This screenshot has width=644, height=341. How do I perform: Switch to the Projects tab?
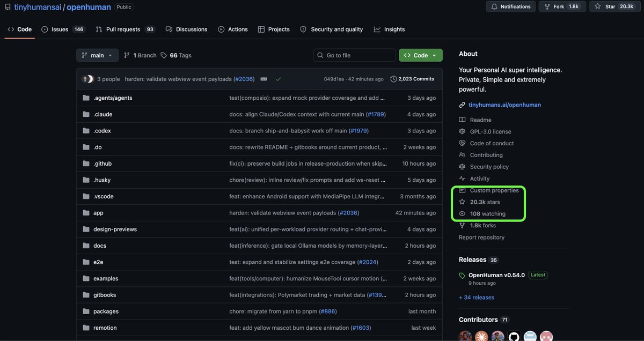(274, 29)
